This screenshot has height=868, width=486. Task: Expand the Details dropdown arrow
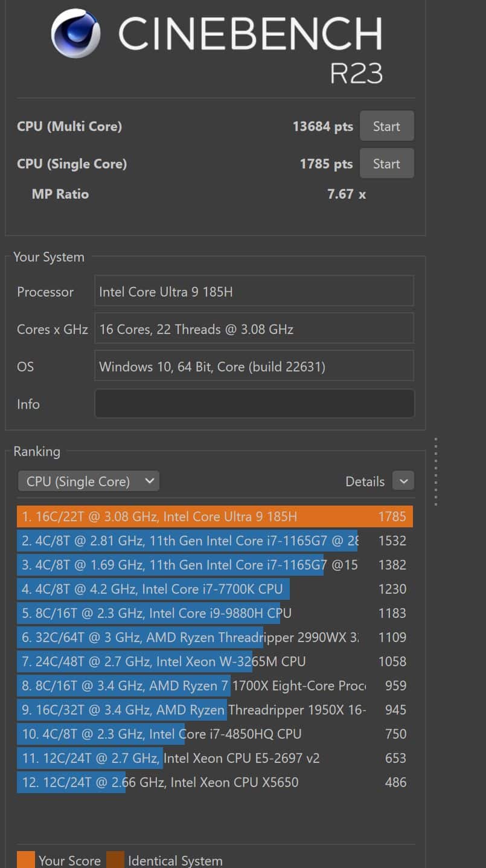(403, 481)
